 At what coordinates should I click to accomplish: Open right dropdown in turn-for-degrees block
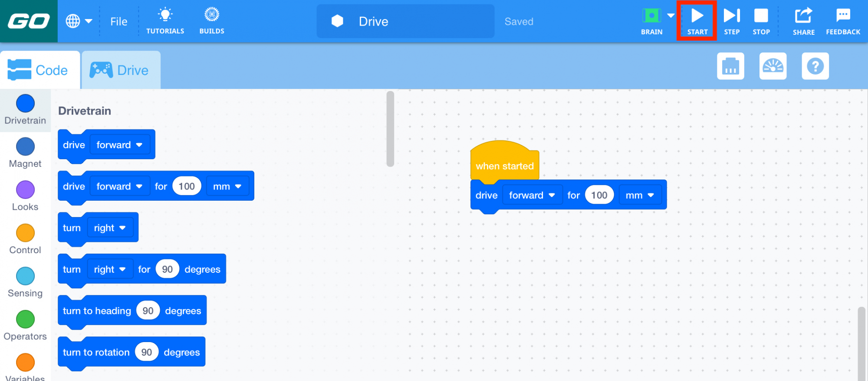click(110, 269)
